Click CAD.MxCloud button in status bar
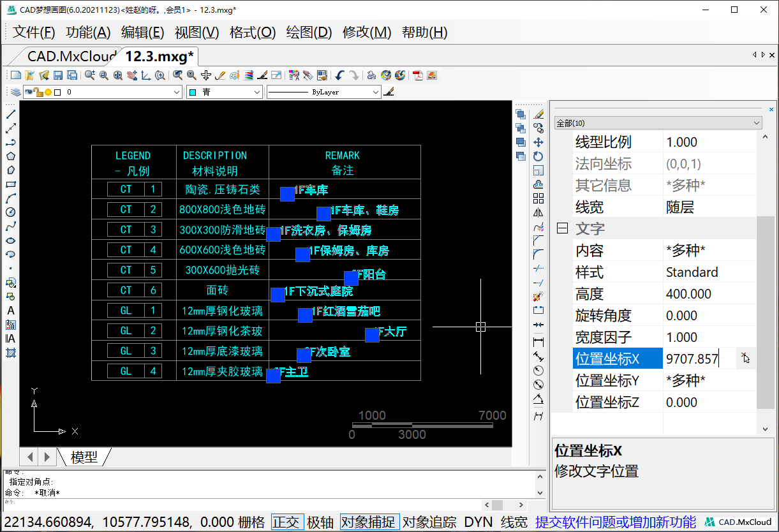The image size is (779, 532). click(x=738, y=522)
